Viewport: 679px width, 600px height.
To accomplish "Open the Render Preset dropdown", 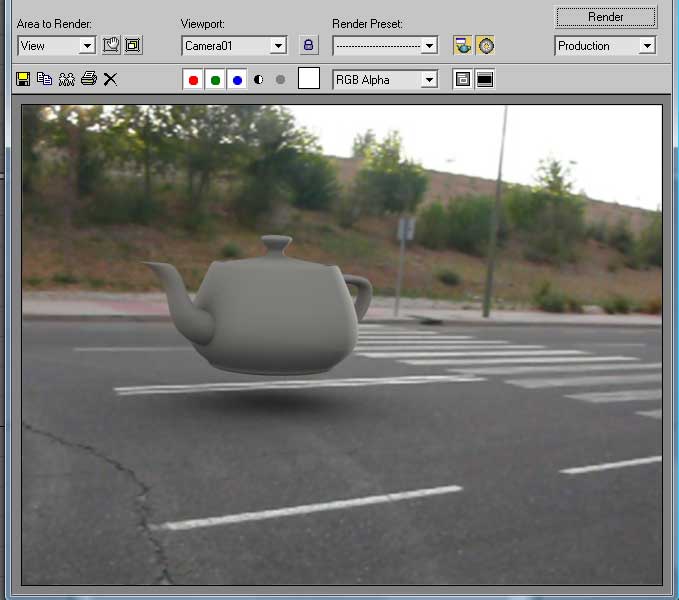I will pos(385,45).
